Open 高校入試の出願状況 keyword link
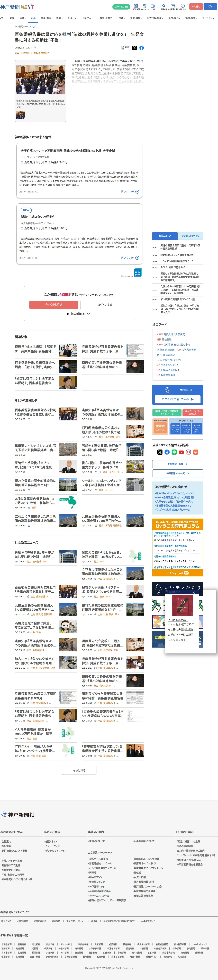The height and width of the screenshot is (980, 218). pos(174,334)
